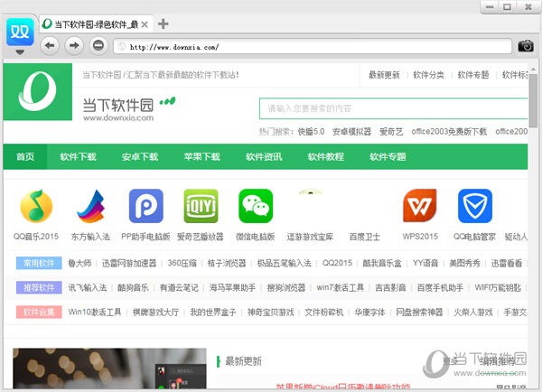Open the PP助手电脑版 app icon
This screenshot has width=542, height=392.
click(145, 206)
